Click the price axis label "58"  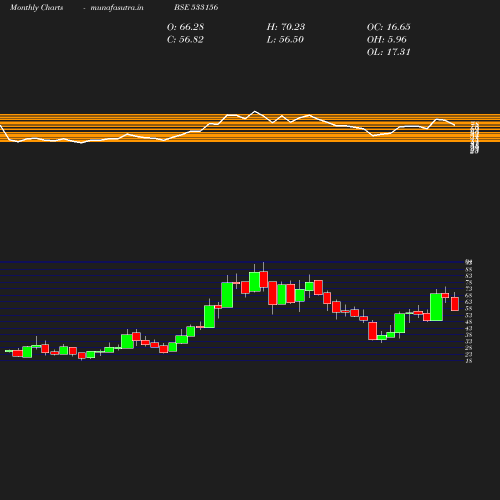pyautogui.click(x=469, y=308)
